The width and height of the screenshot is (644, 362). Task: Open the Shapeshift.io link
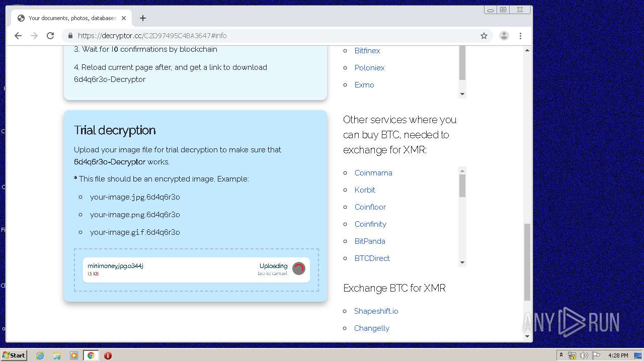376,311
